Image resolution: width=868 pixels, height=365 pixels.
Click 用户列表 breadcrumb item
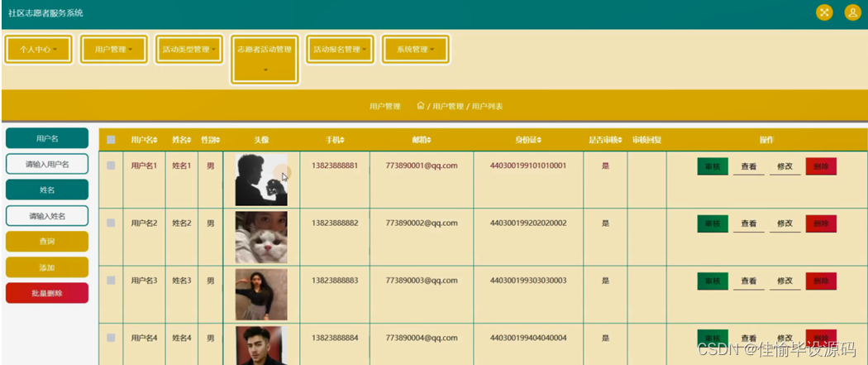point(487,106)
